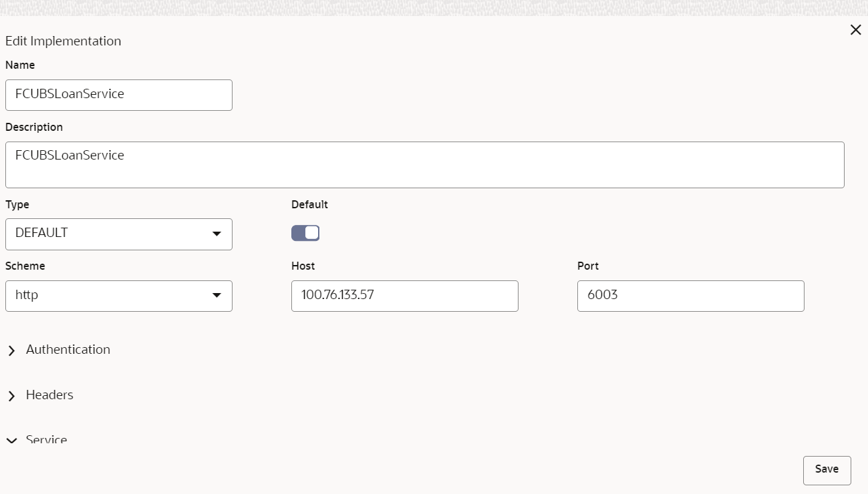Expand the Headers section
Viewport: 868px width, 494px height.
[49, 395]
